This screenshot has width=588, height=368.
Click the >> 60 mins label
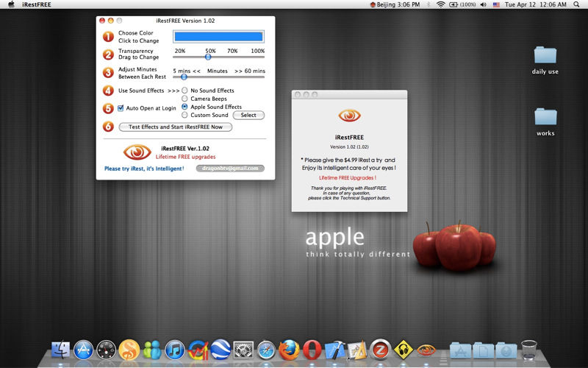pos(250,71)
